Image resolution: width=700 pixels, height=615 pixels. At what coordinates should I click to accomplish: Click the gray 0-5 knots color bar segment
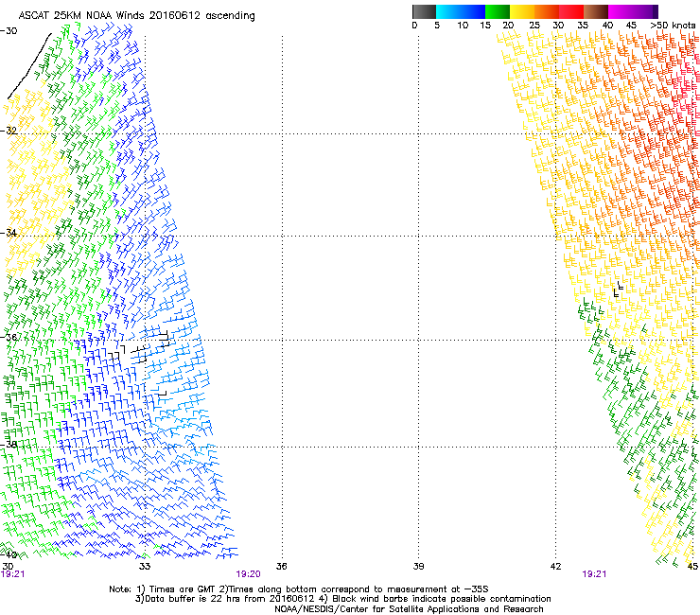point(424,11)
